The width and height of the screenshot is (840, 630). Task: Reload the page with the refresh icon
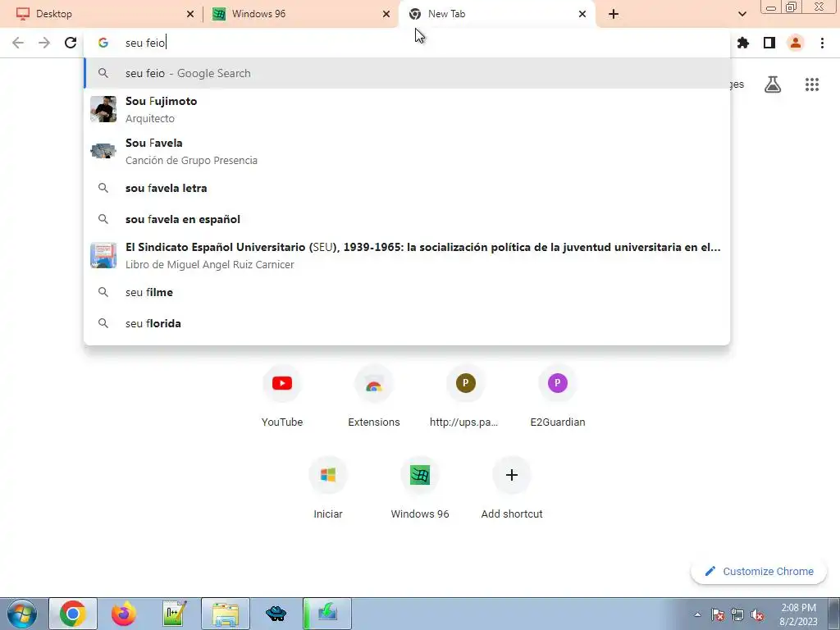71,43
